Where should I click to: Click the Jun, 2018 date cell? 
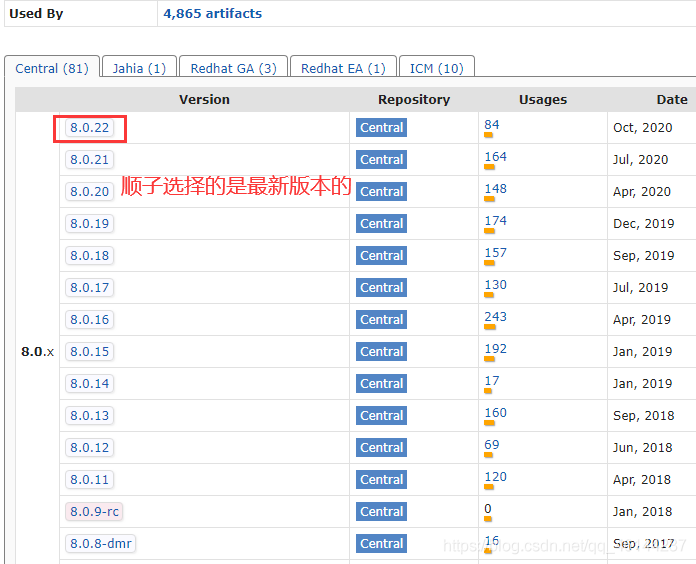643,447
